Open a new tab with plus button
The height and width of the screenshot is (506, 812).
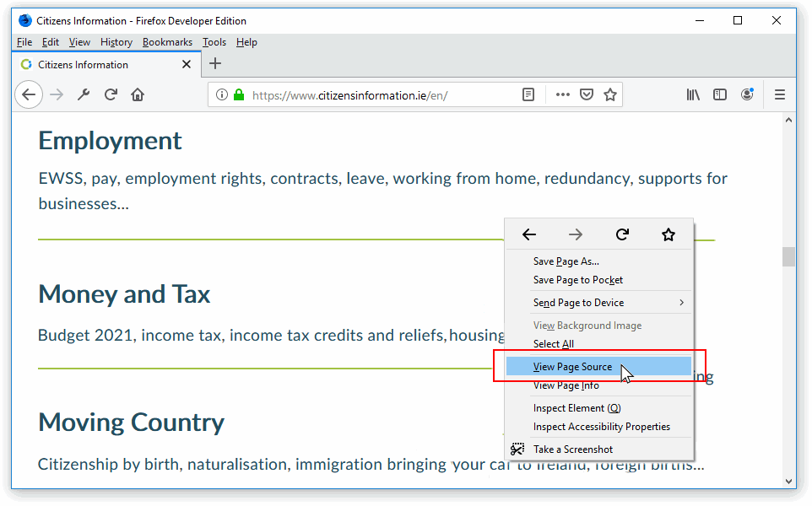[215, 63]
